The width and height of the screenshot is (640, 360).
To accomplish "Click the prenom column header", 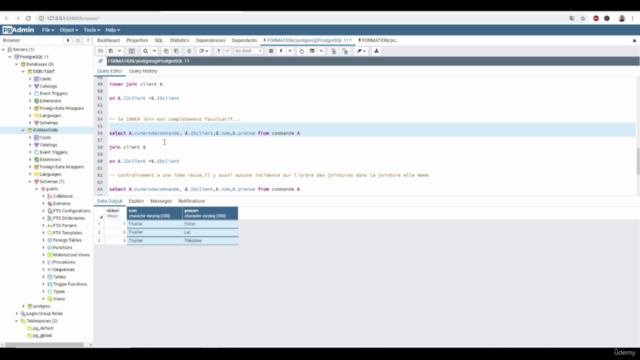I will 210,213.
